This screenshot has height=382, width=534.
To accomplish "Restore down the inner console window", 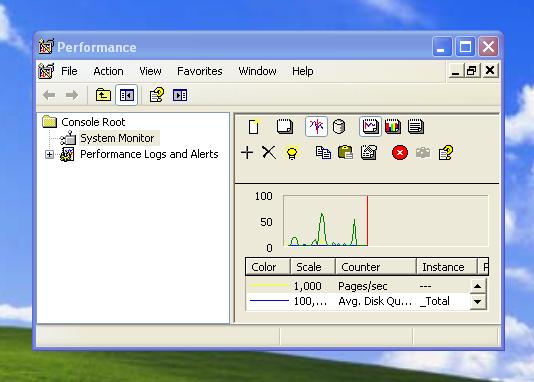I will (x=472, y=71).
